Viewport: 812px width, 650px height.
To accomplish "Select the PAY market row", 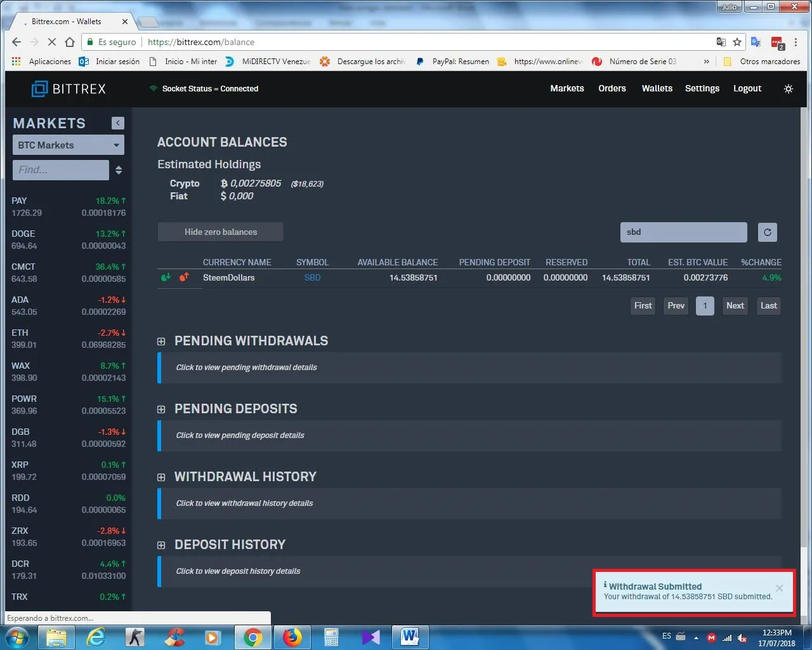I will click(69, 207).
